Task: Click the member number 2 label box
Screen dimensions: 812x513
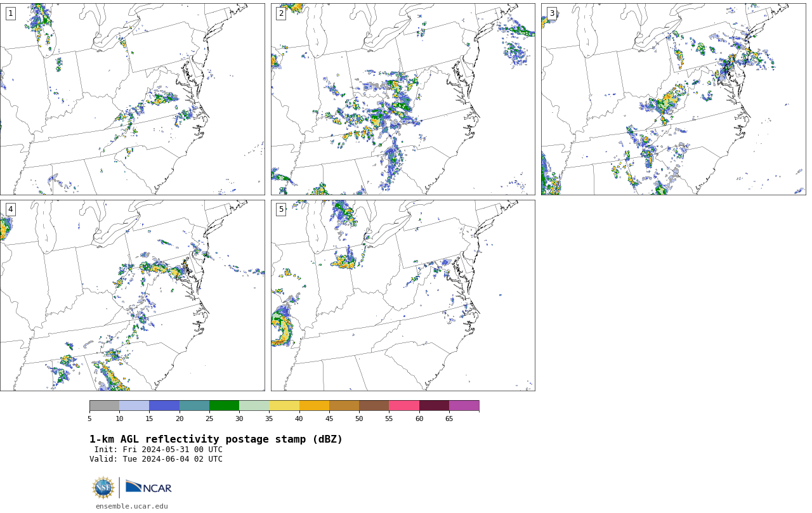Action: [281, 13]
